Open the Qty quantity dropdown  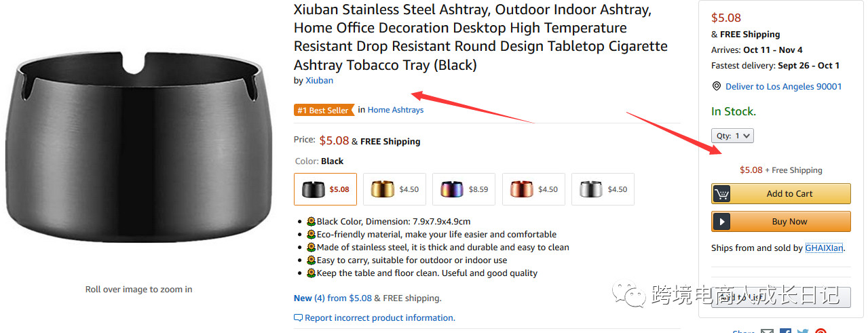(732, 136)
